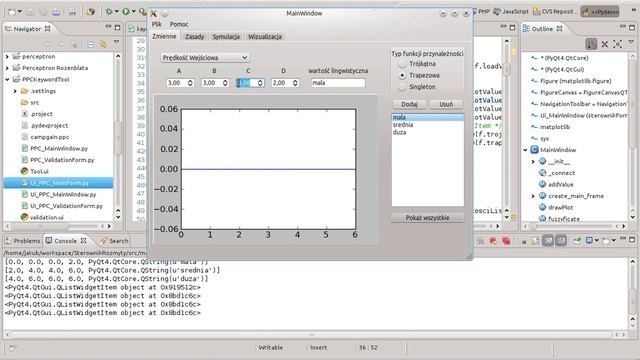Collapse the MainWindow class in Outline

pos(525,150)
